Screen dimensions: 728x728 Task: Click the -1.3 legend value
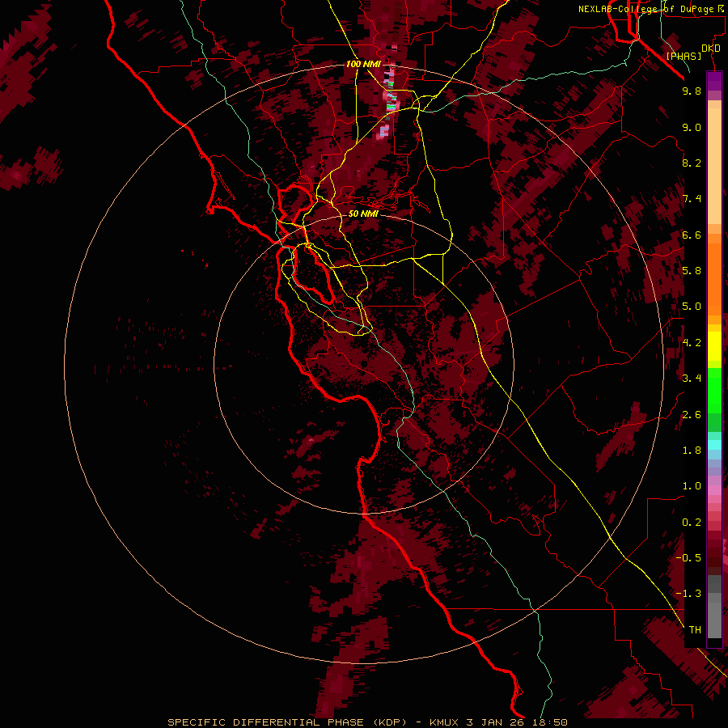point(688,594)
